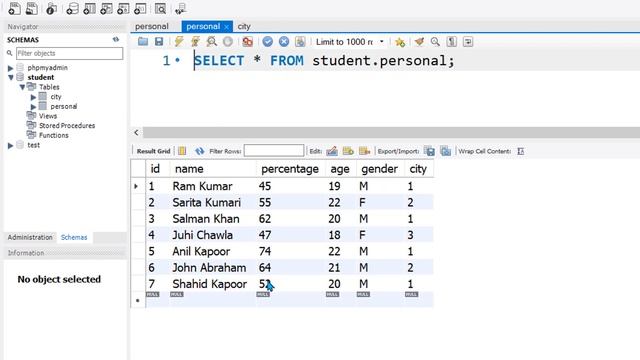Switch to the first personal tab
This screenshot has height=360, width=640.
[152, 27]
